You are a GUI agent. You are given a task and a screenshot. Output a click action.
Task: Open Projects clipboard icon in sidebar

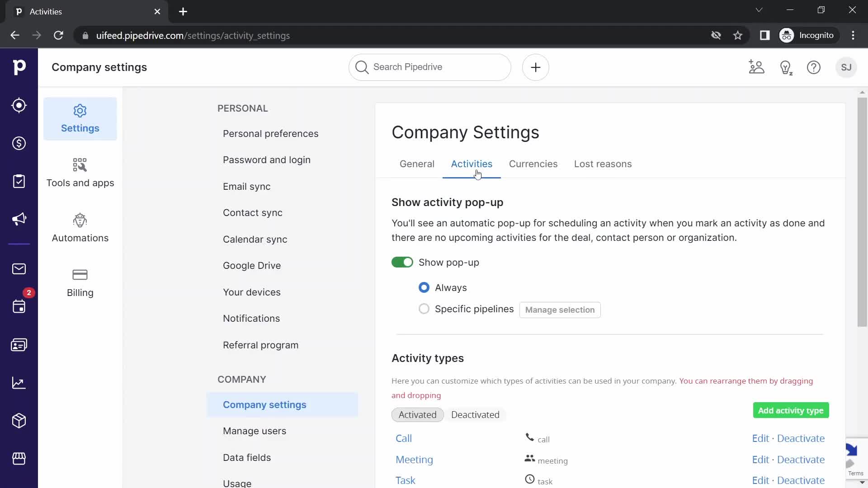[19, 181]
